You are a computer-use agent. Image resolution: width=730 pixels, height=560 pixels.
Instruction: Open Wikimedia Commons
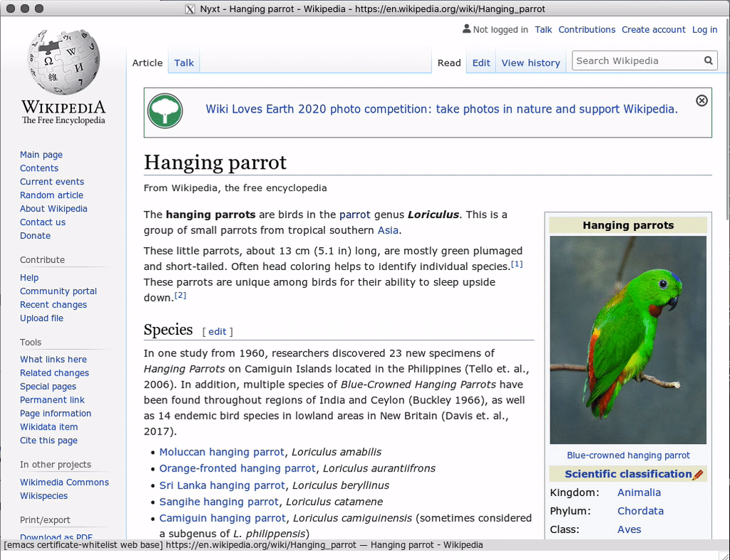point(64,482)
